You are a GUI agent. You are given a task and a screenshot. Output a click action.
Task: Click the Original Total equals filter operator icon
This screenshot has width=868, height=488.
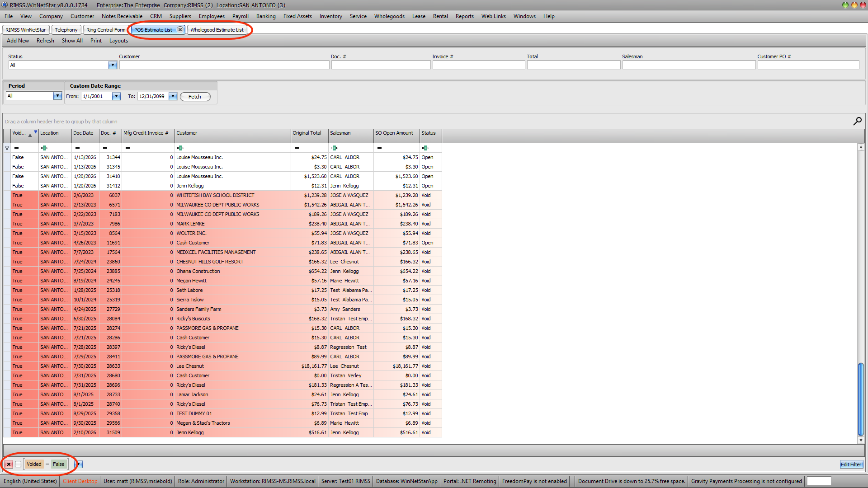pos(297,148)
